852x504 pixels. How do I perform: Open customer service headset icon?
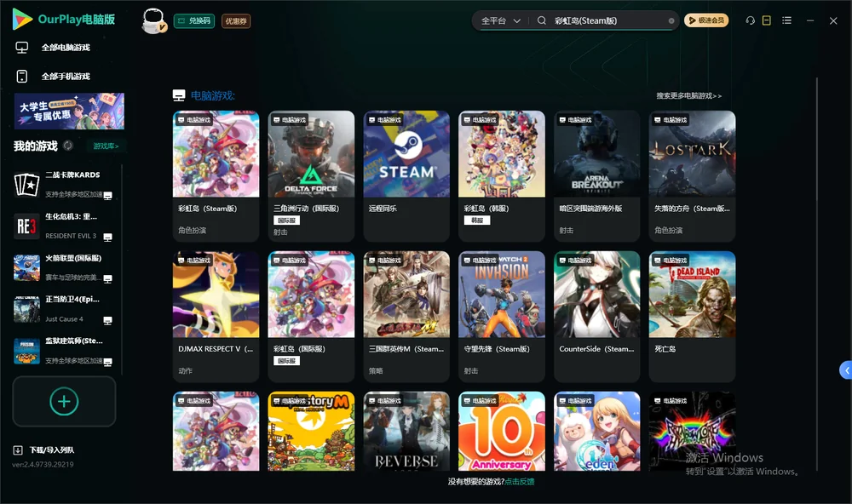[x=751, y=20]
